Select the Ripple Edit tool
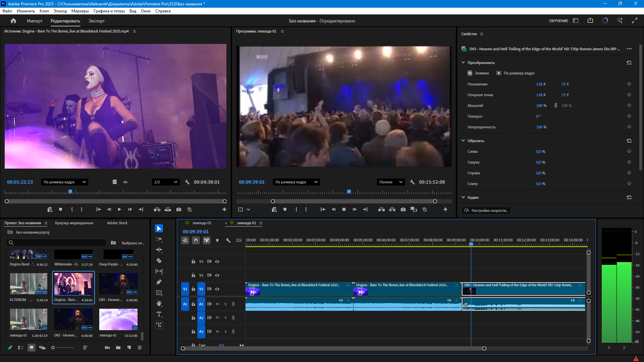The height and width of the screenshot is (362, 644). click(159, 250)
